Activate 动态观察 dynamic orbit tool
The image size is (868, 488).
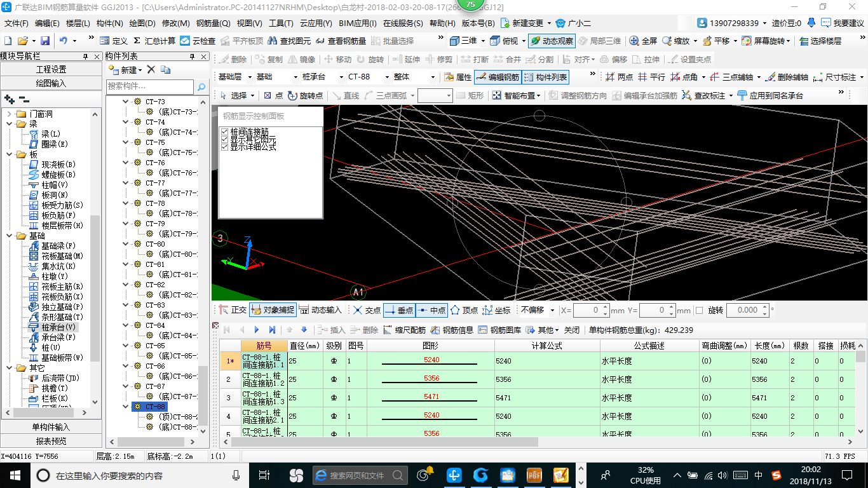point(551,41)
